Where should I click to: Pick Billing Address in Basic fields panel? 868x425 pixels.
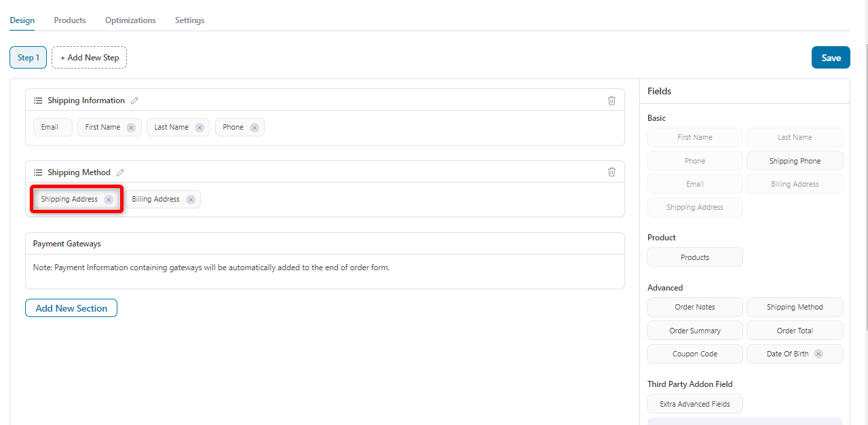[795, 184]
